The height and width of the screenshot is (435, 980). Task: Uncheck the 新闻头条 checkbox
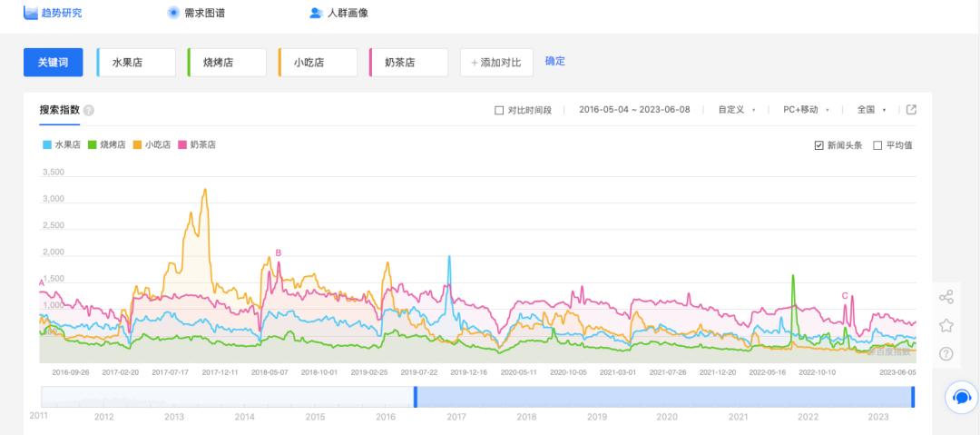click(818, 145)
